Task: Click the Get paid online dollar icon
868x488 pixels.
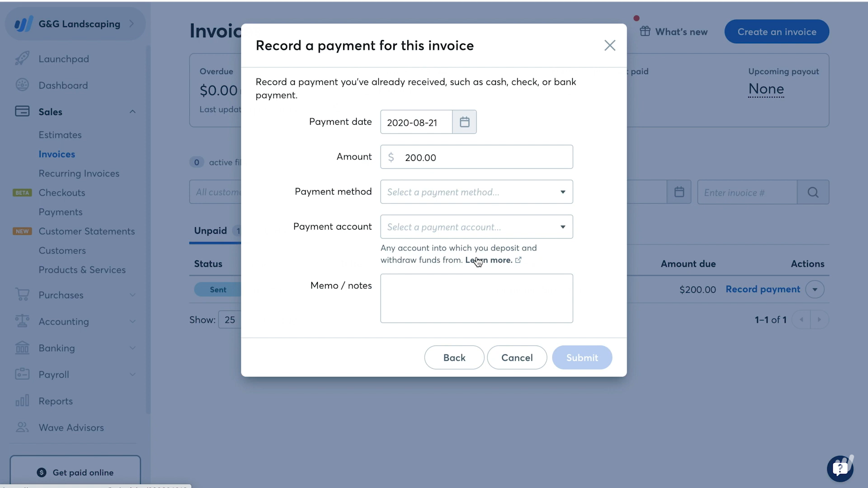Action: tap(41, 473)
